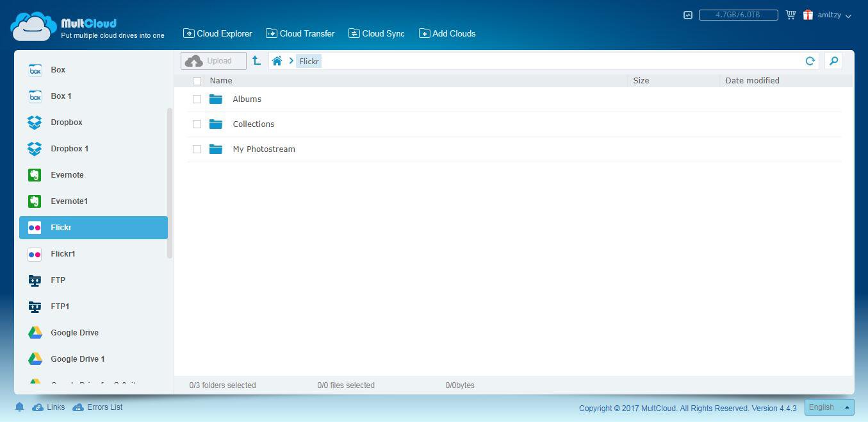Click the Box 1 icon in sidebar
Viewport: 868px width, 422px height.
click(35, 96)
